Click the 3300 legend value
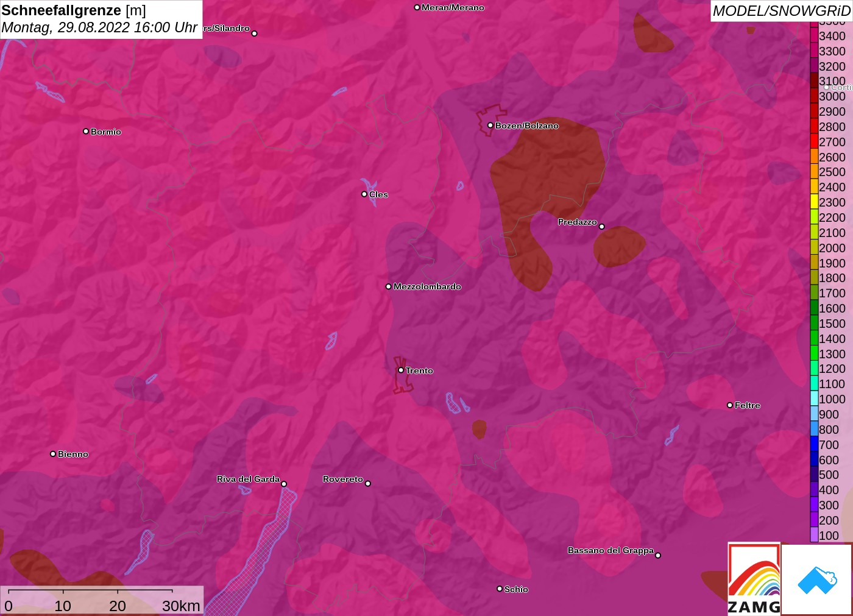This screenshot has width=853, height=616. click(832, 51)
